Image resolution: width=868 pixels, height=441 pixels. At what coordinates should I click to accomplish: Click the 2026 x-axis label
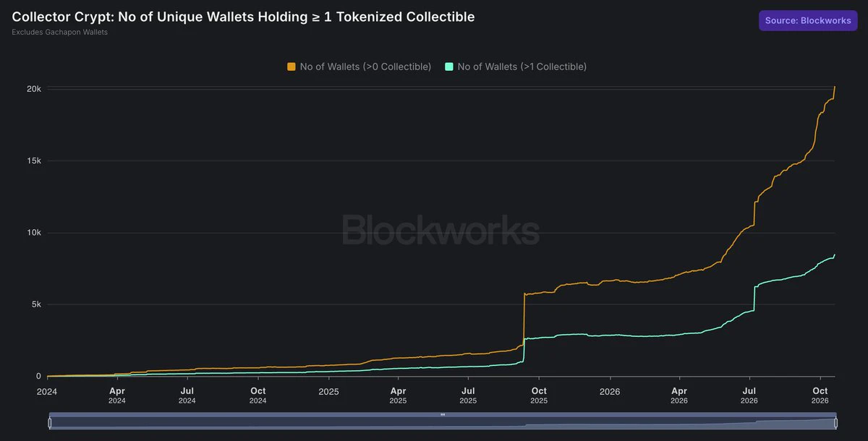pos(610,391)
